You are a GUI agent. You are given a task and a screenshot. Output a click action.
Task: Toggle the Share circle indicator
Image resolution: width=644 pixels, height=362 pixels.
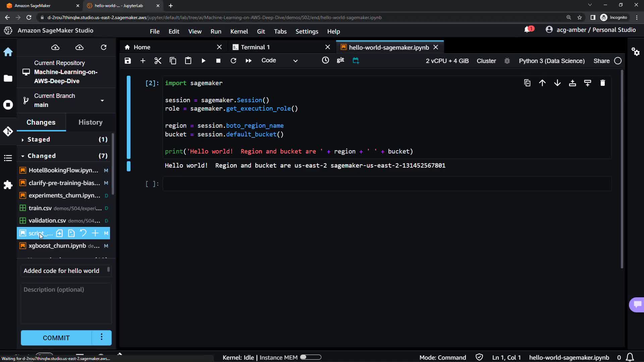coord(618,61)
